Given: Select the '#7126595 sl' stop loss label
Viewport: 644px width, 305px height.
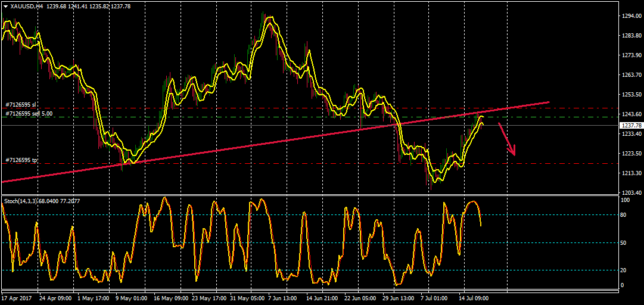Looking at the screenshot, I should pyautogui.click(x=21, y=105).
